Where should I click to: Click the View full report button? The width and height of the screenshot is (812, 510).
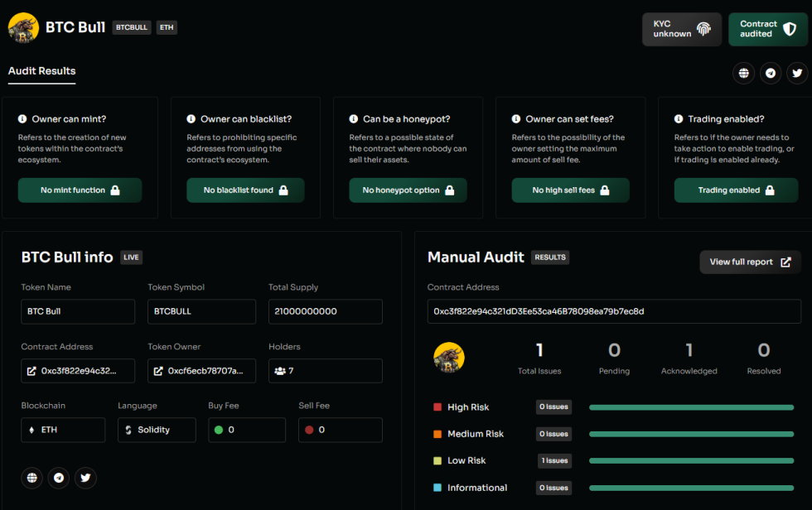[x=750, y=262]
